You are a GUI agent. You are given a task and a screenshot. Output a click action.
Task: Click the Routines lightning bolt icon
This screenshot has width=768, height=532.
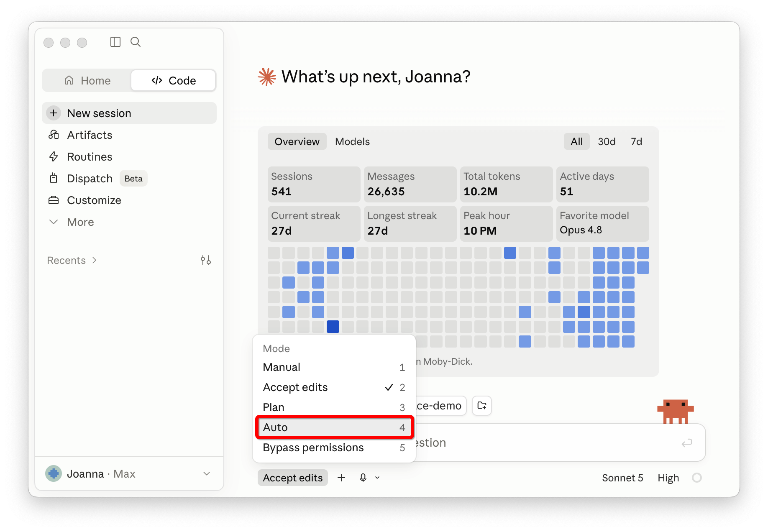pyautogui.click(x=54, y=156)
